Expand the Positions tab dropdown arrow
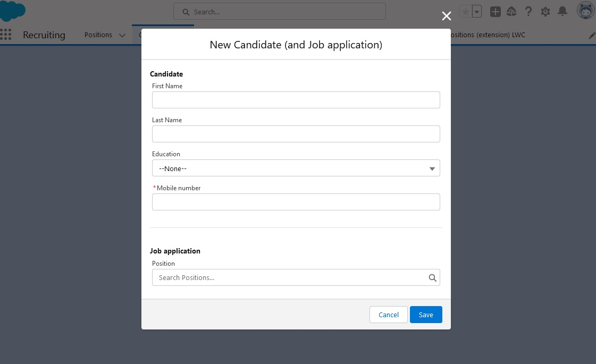The height and width of the screenshot is (364, 596). coord(122,35)
